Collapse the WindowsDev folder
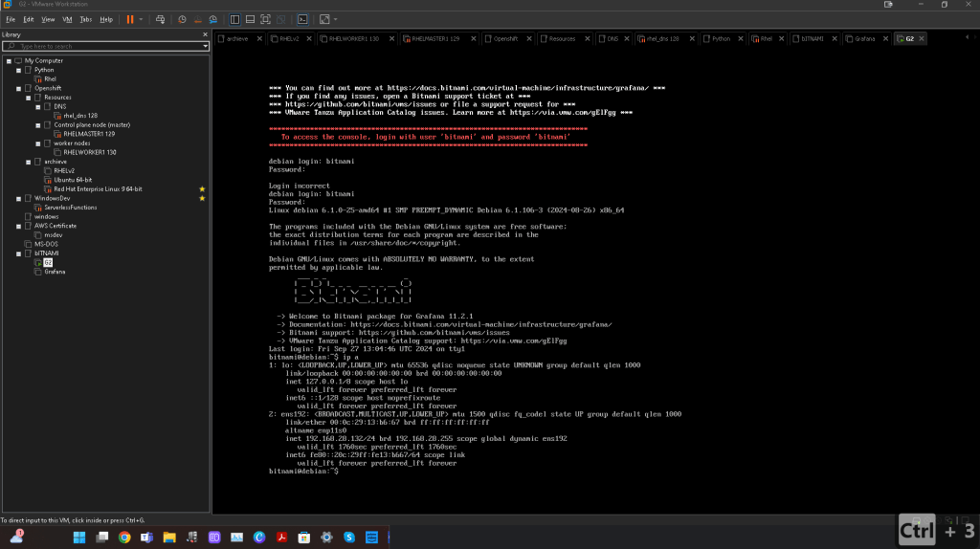Screen dimensions: 980x549 (19, 199)
